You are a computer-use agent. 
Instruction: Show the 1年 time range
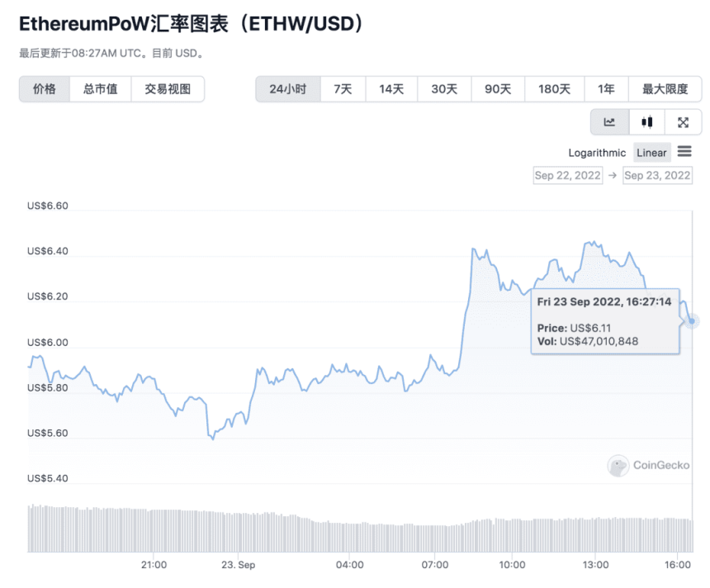[606, 89]
